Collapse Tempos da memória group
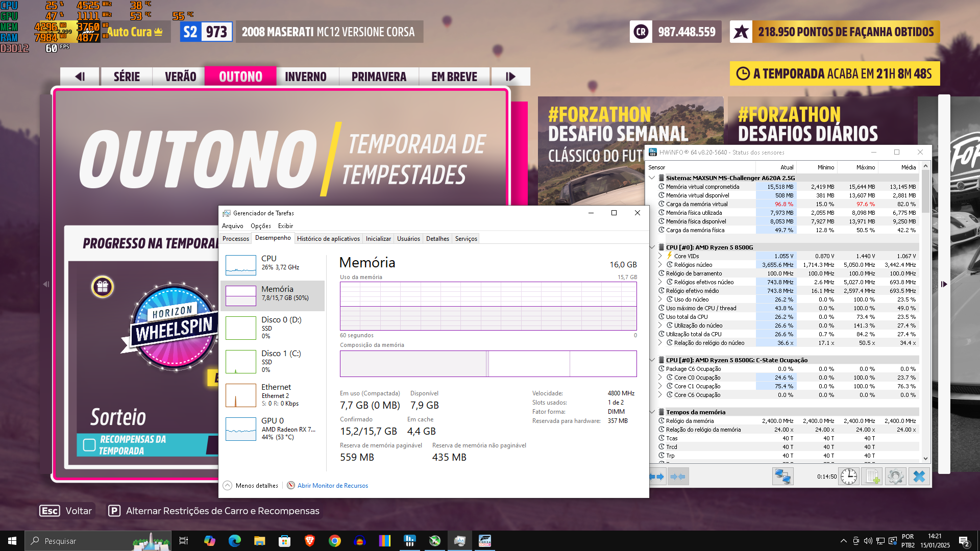 (652, 412)
